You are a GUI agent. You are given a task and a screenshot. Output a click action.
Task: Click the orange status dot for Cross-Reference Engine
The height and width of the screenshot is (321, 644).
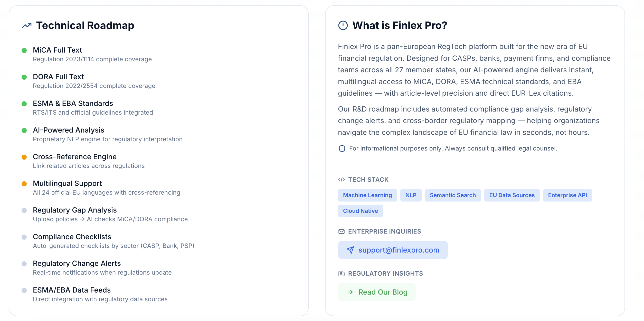click(x=24, y=157)
